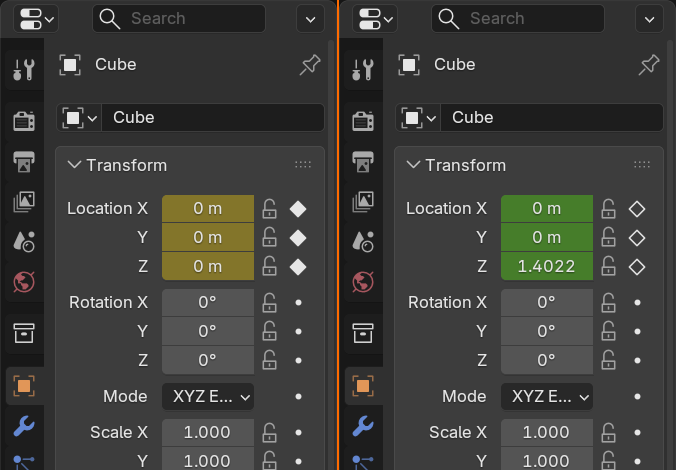Open Modifiers wrench tab in right panel
The height and width of the screenshot is (470, 676).
pyautogui.click(x=363, y=426)
